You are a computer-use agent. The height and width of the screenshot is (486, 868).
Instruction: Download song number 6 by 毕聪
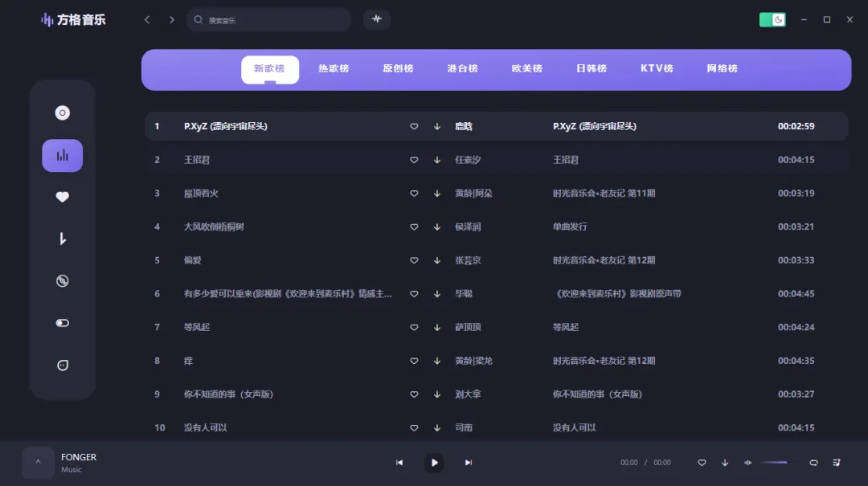[436, 294]
